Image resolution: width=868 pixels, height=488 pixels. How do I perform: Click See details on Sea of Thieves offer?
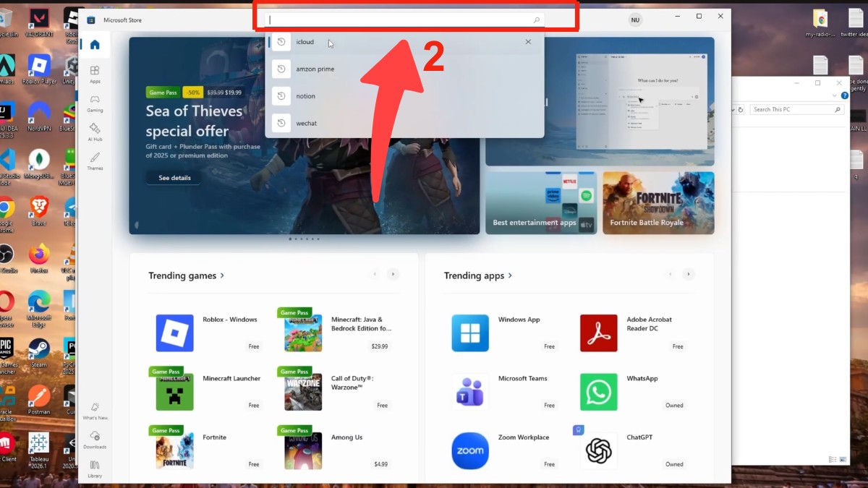[x=172, y=177]
